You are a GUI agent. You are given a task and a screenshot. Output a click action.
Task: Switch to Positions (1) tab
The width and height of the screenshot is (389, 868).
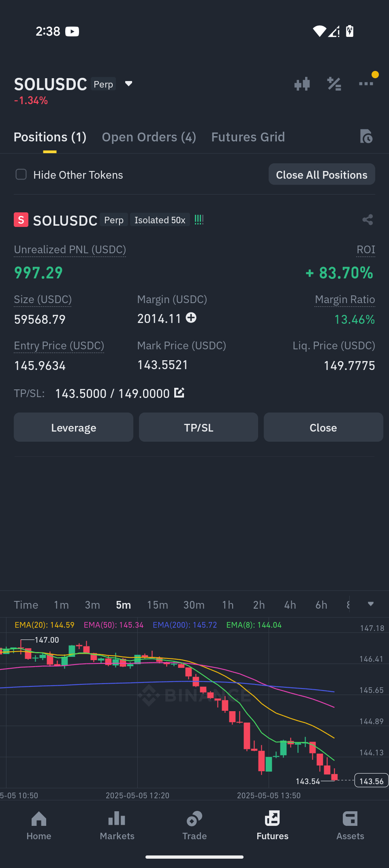click(50, 137)
